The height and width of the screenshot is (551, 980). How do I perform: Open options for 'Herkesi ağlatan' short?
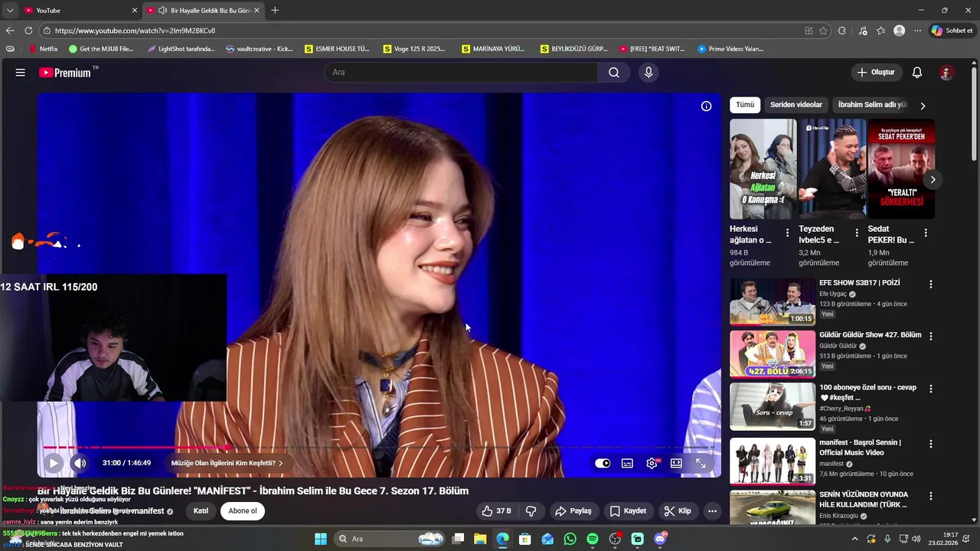787,233
